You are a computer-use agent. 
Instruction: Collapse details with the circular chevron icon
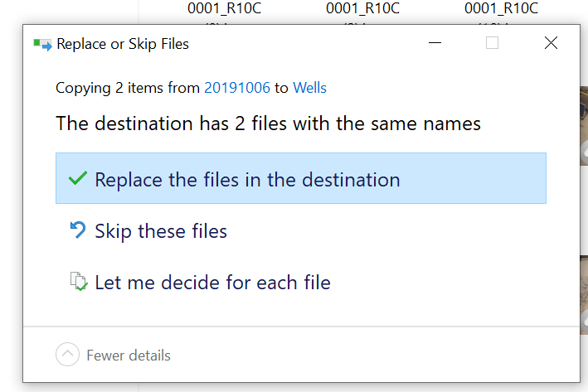(x=67, y=356)
